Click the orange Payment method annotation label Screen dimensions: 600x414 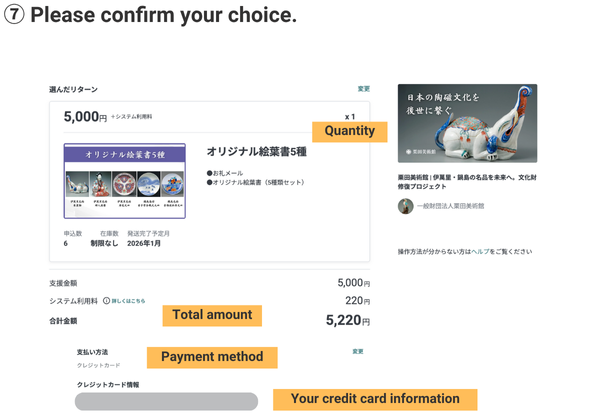coord(212,357)
